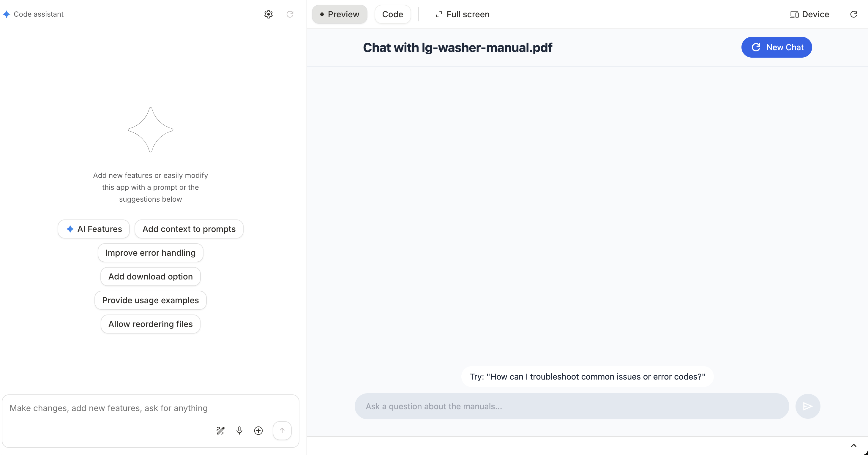Send the question with the paper plane icon
The width and height of the screenshot is (868, 455).
[x=808, y=406]
